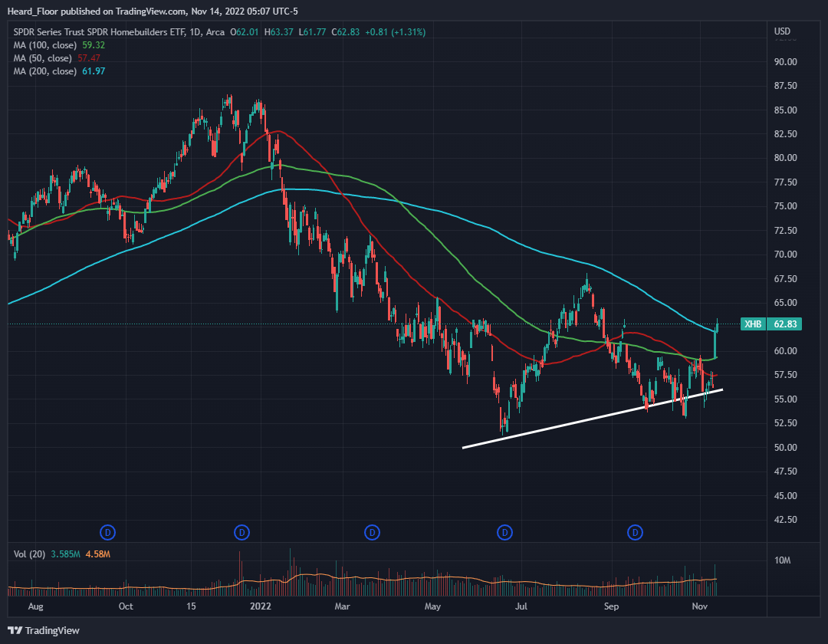Screen dimensions: 828x644
Task: Click the 2022 label on time axis
Action: (261, 606)
